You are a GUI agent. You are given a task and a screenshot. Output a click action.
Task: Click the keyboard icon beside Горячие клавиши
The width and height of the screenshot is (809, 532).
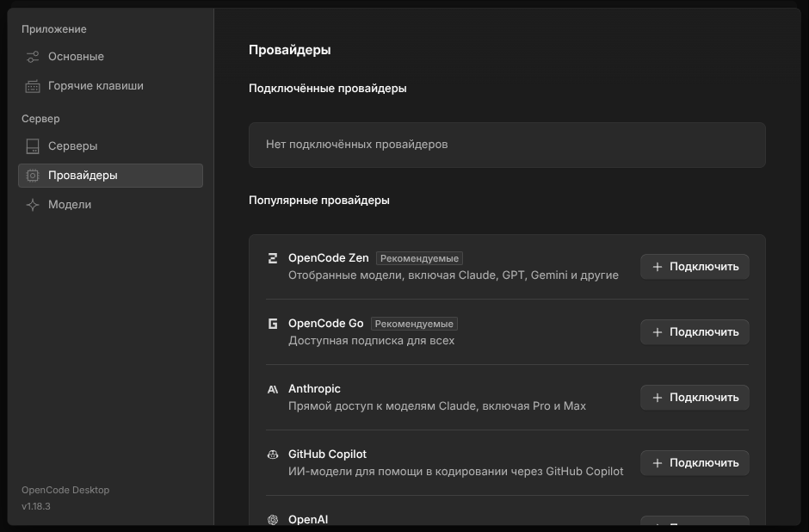coord(33,86)
